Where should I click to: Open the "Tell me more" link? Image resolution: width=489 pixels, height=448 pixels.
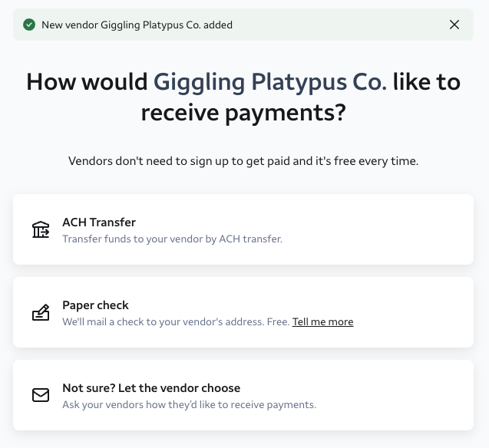(x=322, y=322)
